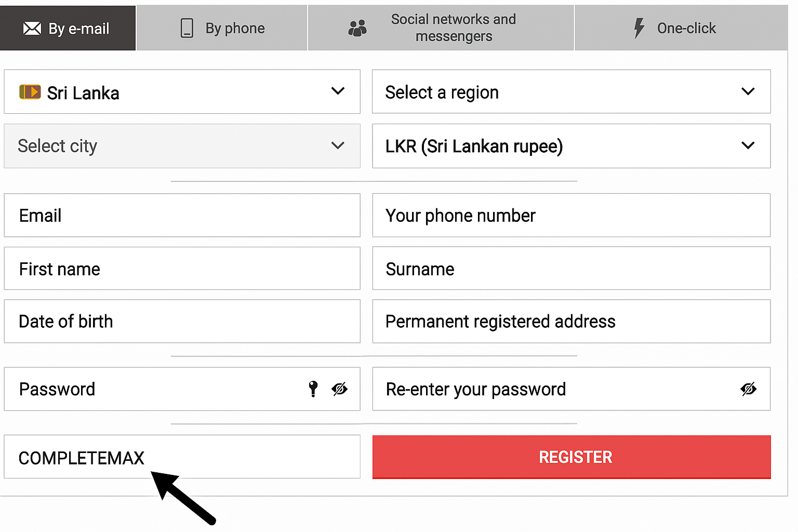Select the Permanent registered address field
Image resolution: width=798 pixels, height=532 pixels.
(x=571, y=321)
